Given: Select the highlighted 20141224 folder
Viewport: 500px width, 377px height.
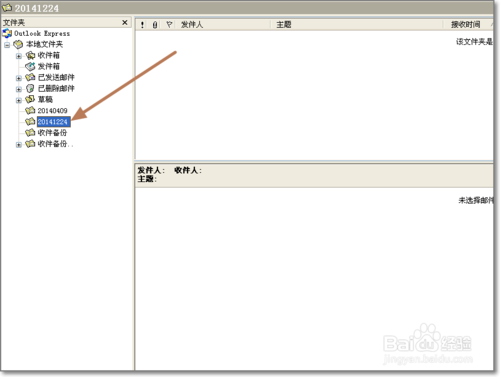Looking at the screenshot, I should pyautogui.click(x=53, y=122).
